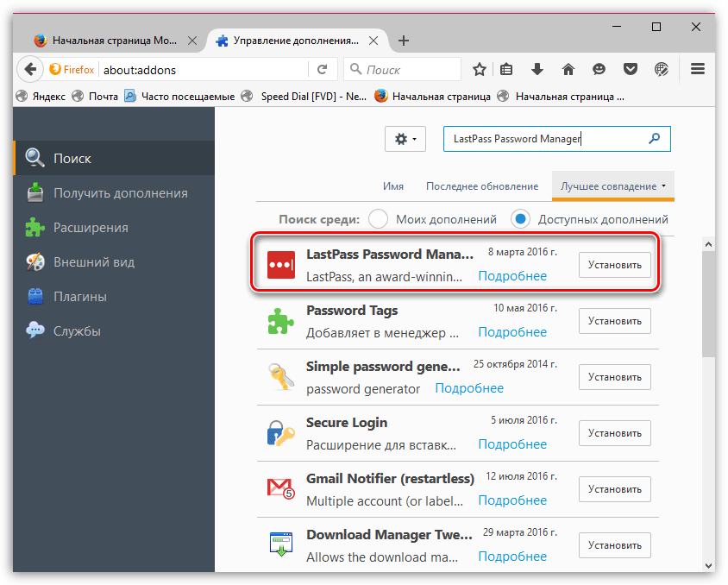Image resolution: width=728 pixels, height=585 pixels.
Task: Open the Hello smiley chat icon
Action: (599, 70)
